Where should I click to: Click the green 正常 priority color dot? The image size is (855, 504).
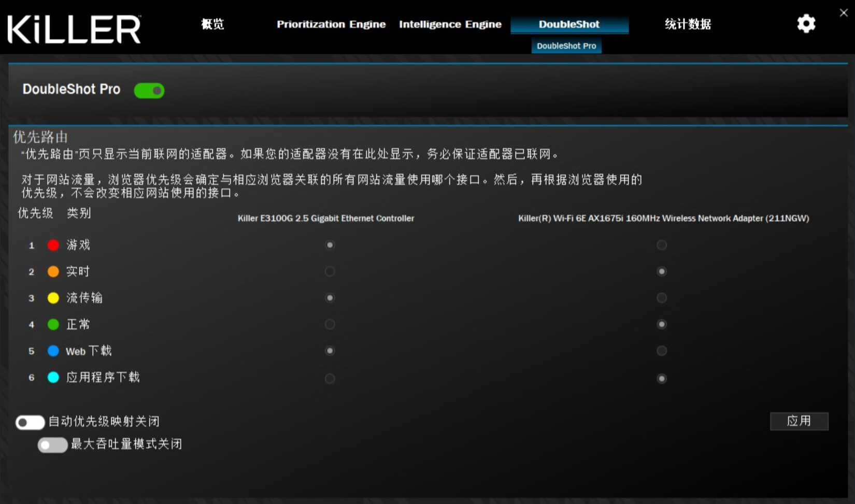tap(53, 324)
